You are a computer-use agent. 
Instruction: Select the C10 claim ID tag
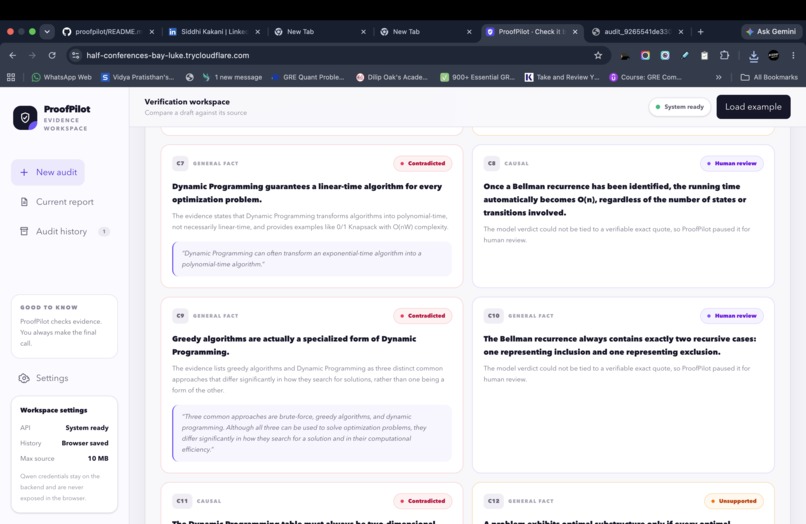pos(493,316)
